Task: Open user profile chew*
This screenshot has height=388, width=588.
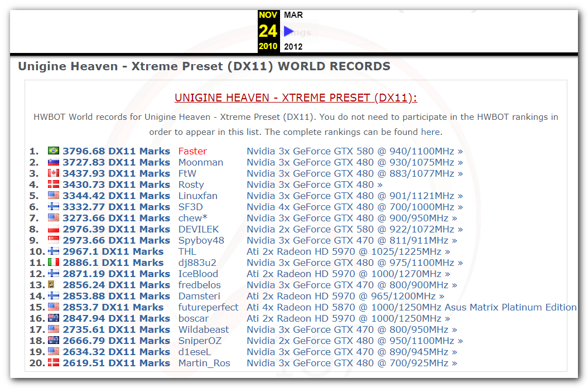Action: click(193, 218)
